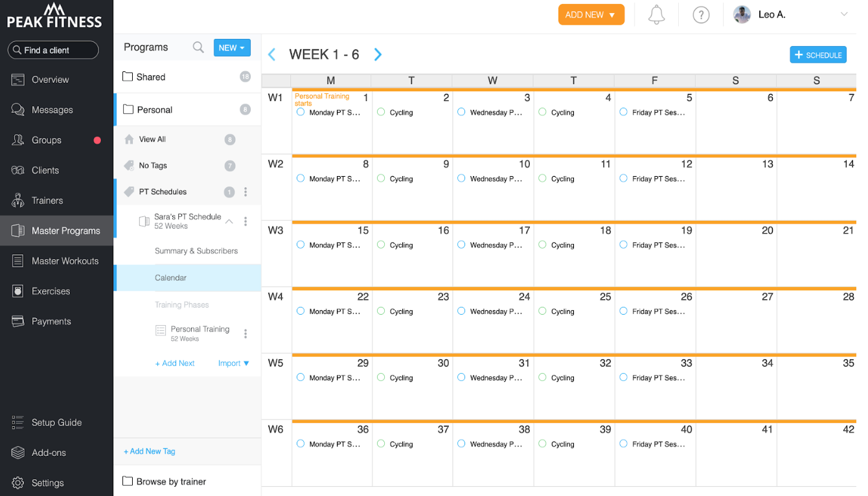Toggle the Monday PT Session circle on day 1
Image resolution: width=868 pixels, height=496 pixels.
pyautogui.click(x=301, y=112)
